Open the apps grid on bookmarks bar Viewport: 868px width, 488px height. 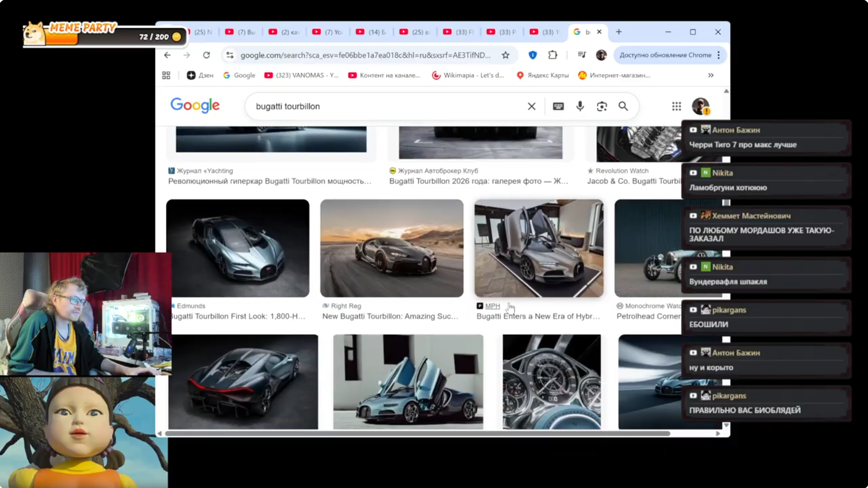point(166,75)
